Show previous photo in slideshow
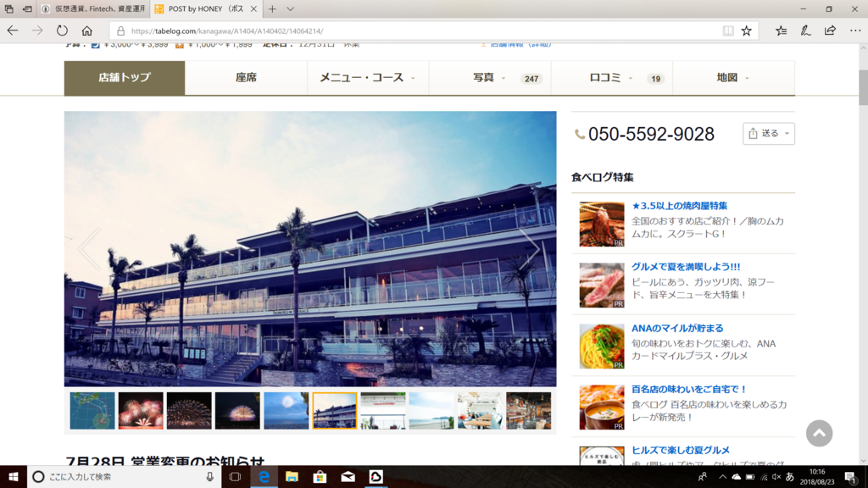868x488 pixels. click(89, 249)
